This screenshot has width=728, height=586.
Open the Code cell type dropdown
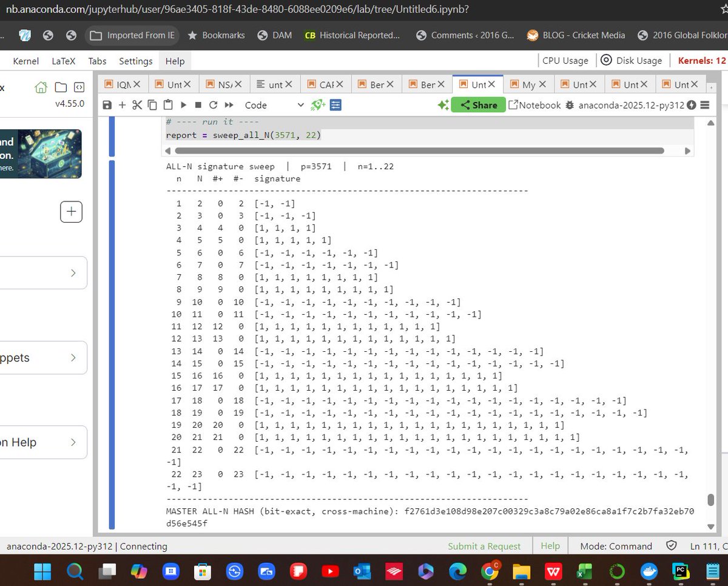[x=274, y=105]
